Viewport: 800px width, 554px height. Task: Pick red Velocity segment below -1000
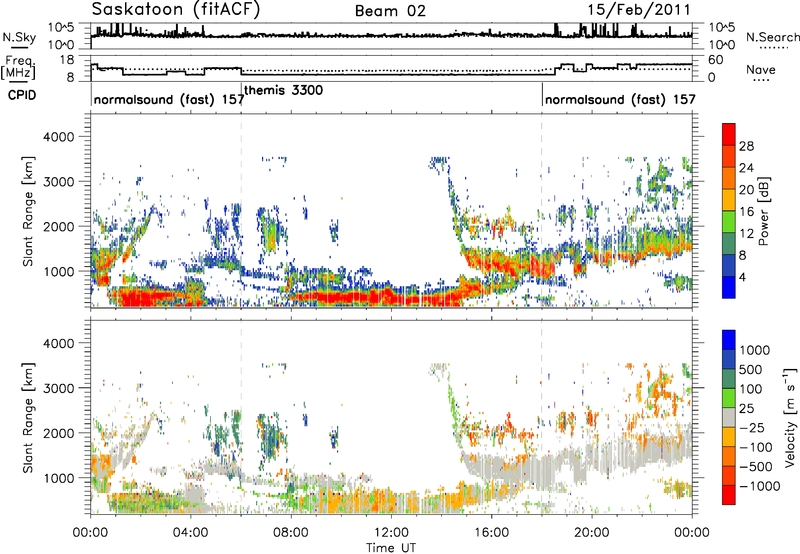click(729, 495)
